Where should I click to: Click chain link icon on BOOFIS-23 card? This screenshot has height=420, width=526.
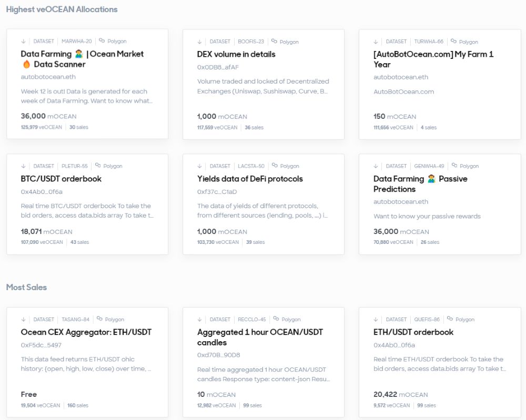pyautogui.click(x=274, y=41)
